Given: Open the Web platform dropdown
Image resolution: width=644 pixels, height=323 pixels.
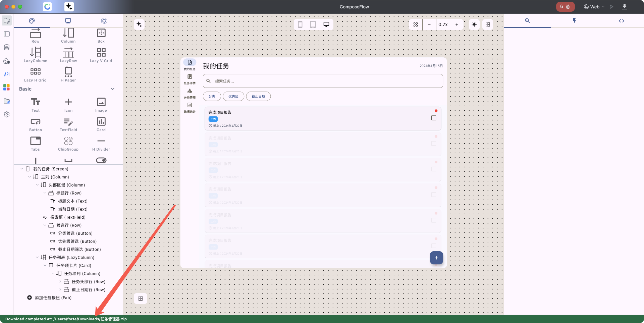Looking at the screenshot, I should [594, 7].
